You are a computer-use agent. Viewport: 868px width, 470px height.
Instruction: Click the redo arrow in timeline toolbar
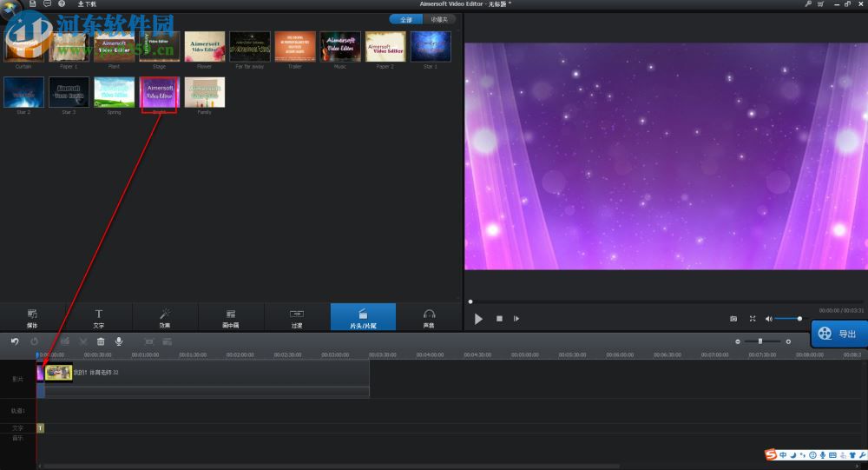(35, 341)
